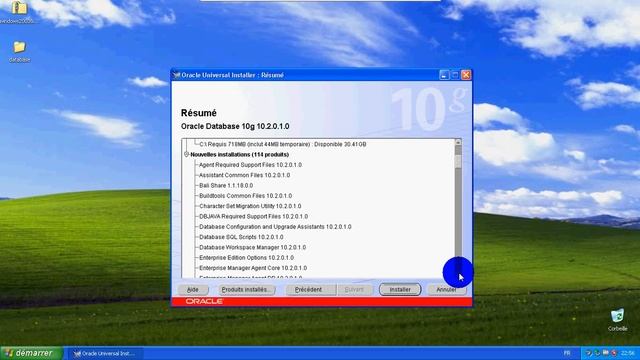Open the démarrer Start menu
This screenshot has width=640, height=360.
31,353
